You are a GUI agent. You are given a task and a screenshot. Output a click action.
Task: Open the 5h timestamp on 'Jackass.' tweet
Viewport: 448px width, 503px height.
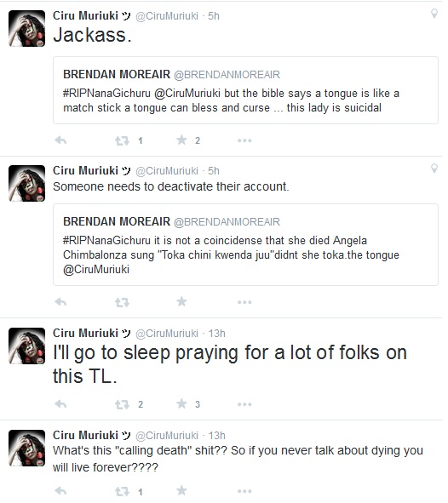pos(214,16)
